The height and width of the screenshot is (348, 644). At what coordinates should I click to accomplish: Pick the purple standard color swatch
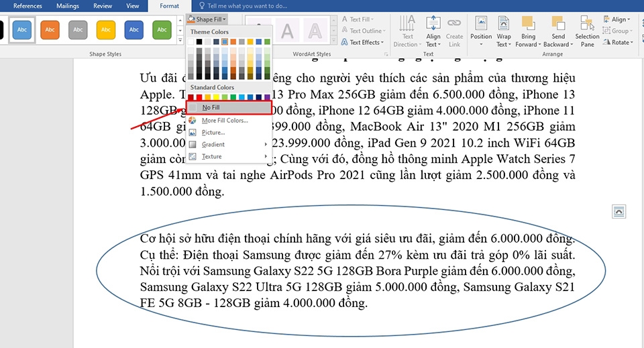[x=268, y=97]
